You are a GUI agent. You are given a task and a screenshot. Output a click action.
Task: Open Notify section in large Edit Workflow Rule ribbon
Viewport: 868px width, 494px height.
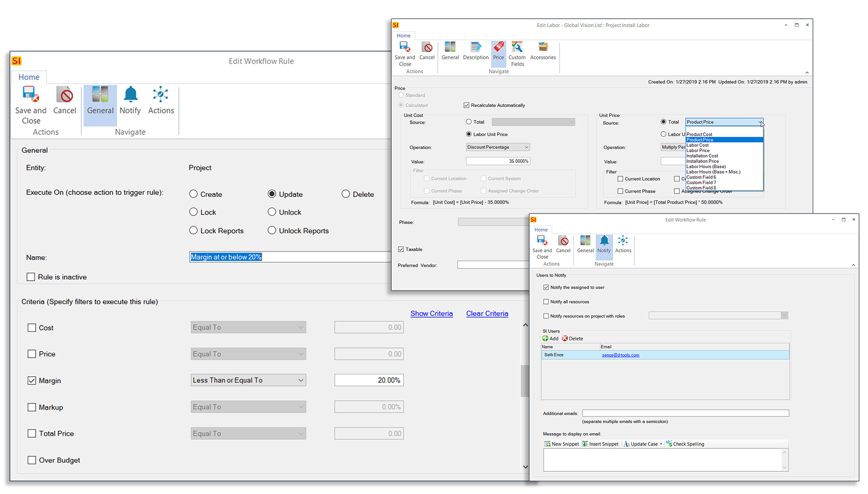click(130, 100)
